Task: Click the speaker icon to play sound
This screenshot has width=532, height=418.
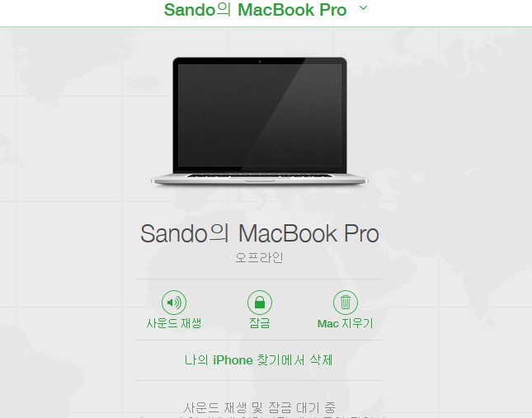Action: pos(174,302)
